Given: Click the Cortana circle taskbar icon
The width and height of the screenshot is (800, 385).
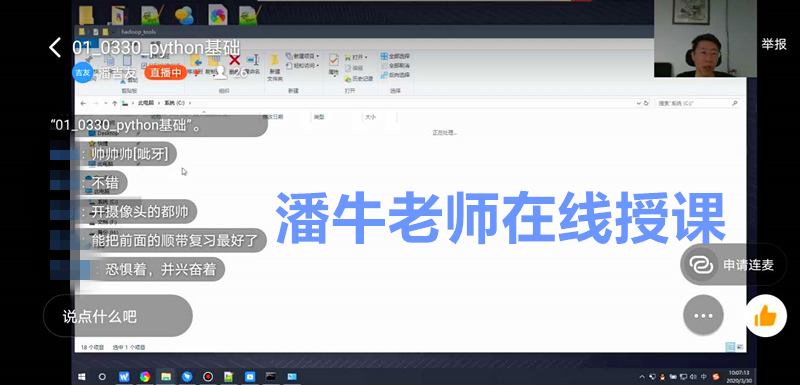Looking at the screenshot, I should 102,377.
